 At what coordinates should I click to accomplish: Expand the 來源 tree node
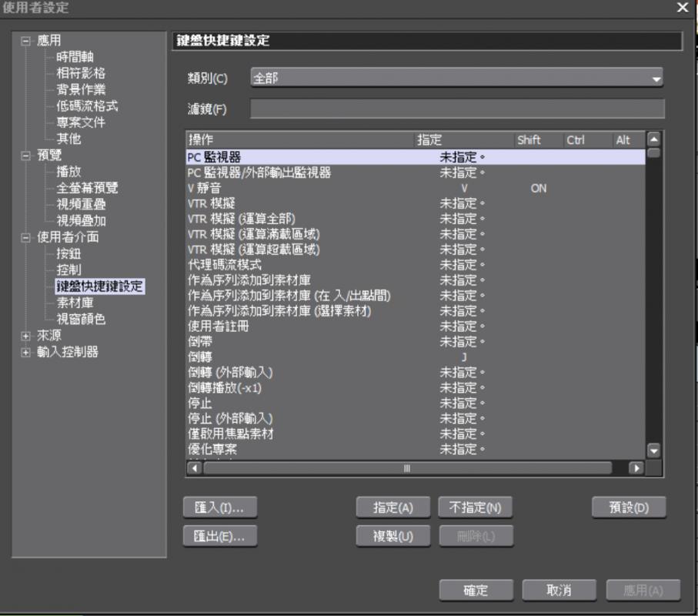[26, 336]
